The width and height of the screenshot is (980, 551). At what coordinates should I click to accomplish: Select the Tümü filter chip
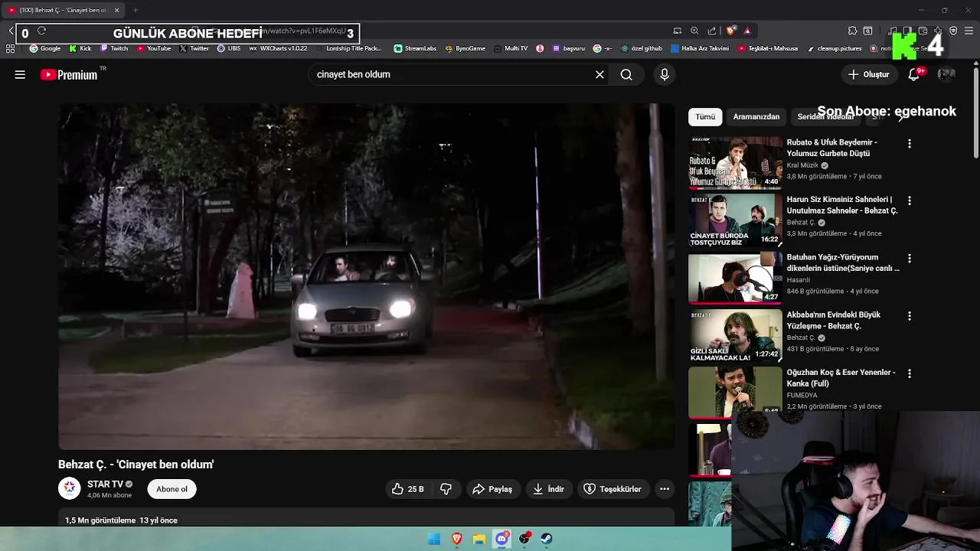tap(705, 117)
